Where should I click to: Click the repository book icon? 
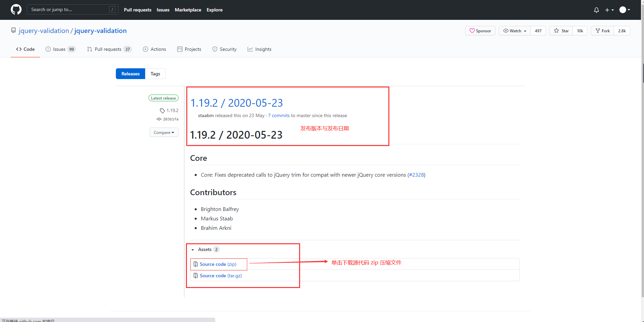[x=13, y=30]
